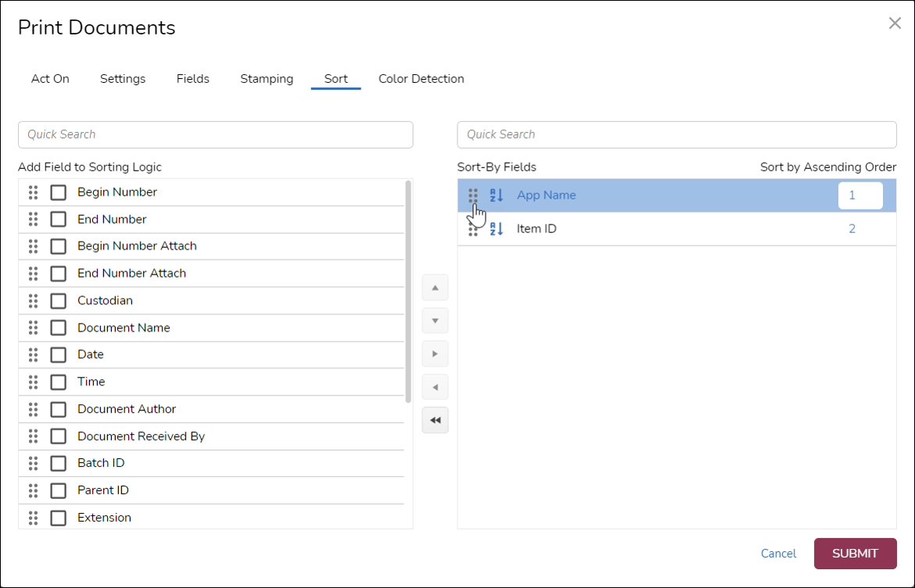Click the move-up arrow between the panels

pos(435,287)
